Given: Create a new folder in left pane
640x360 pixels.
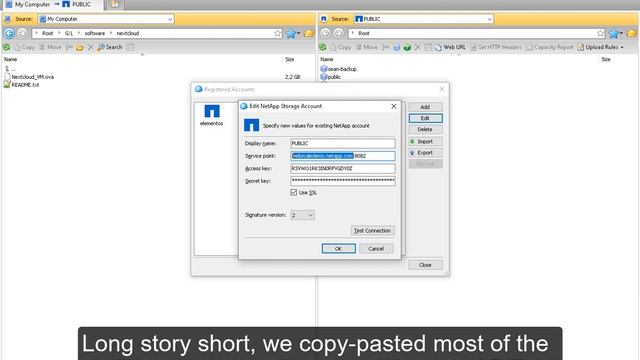Looking at the screenshot, I should [x=80, y=47].
